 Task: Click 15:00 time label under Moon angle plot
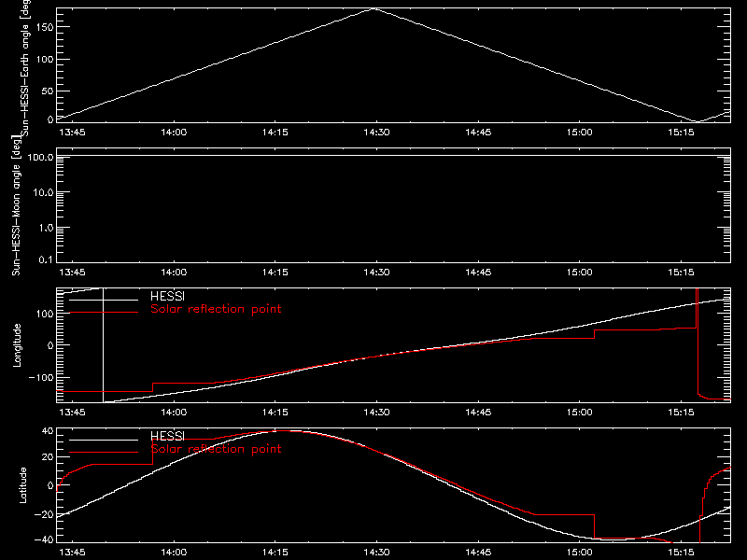tap(580, 273)
